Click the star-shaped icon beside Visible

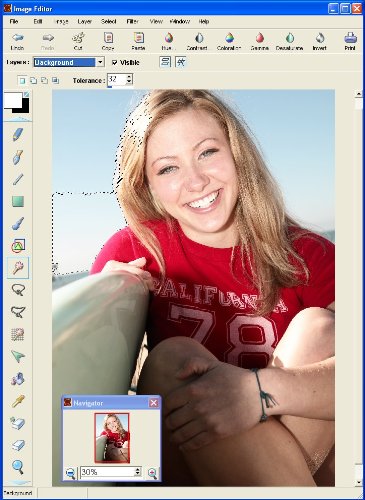pos(181,62)
